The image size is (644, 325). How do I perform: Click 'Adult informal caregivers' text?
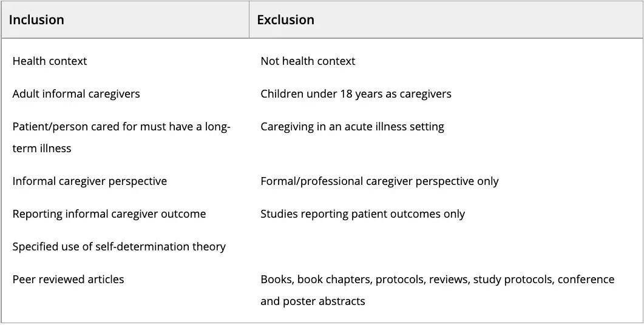click(76, 94)
